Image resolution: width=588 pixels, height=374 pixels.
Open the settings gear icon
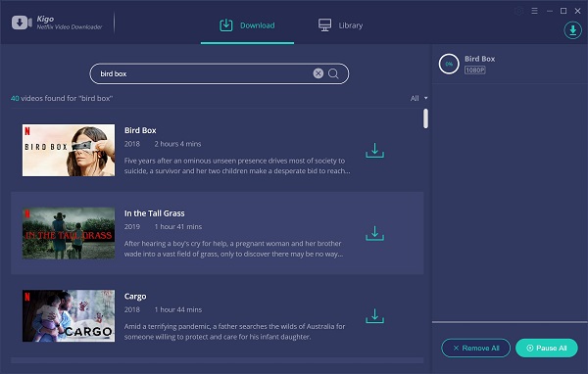pyautogui.click(x=519, y=11)
